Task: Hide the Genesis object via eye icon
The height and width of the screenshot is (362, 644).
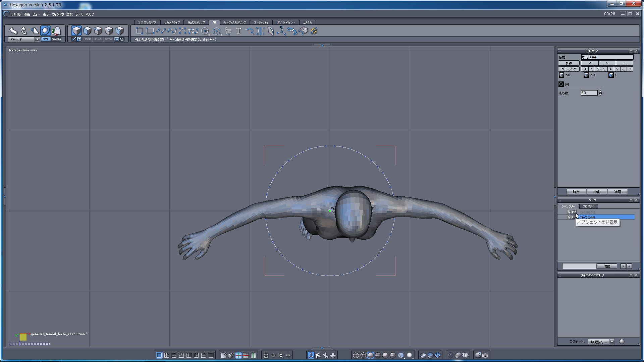Action: coord(574,212)
